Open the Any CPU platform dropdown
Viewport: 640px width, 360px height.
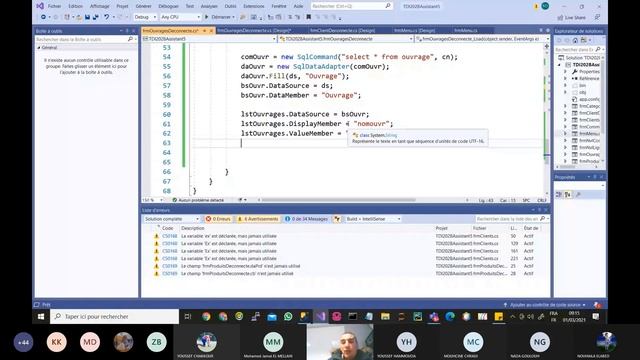[x=180, y=17]
